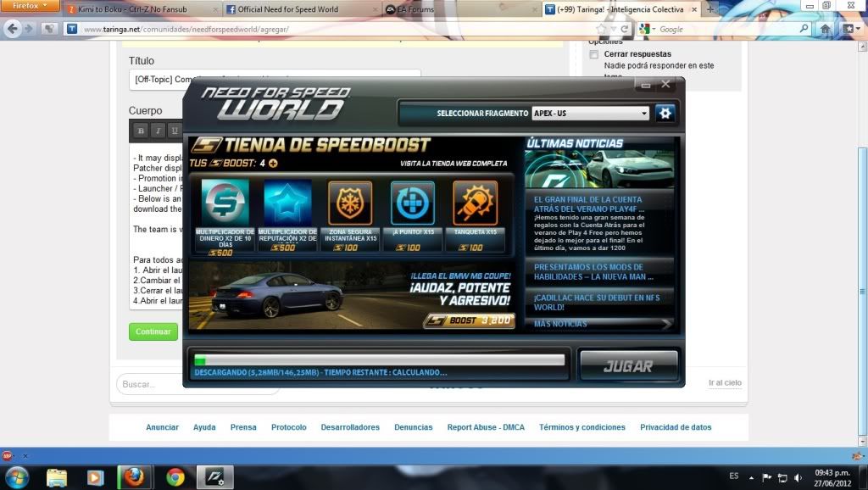Open the volume control in the tray

click(x=798, y=477)
